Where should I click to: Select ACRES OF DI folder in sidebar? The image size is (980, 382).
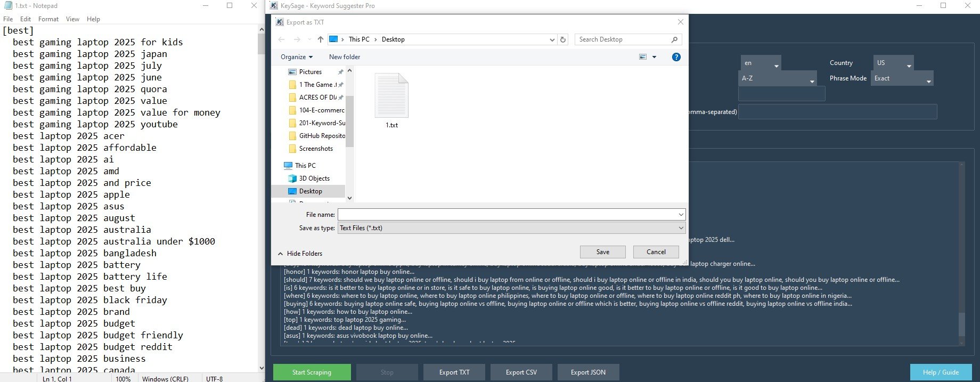click(x=316, y=97)
